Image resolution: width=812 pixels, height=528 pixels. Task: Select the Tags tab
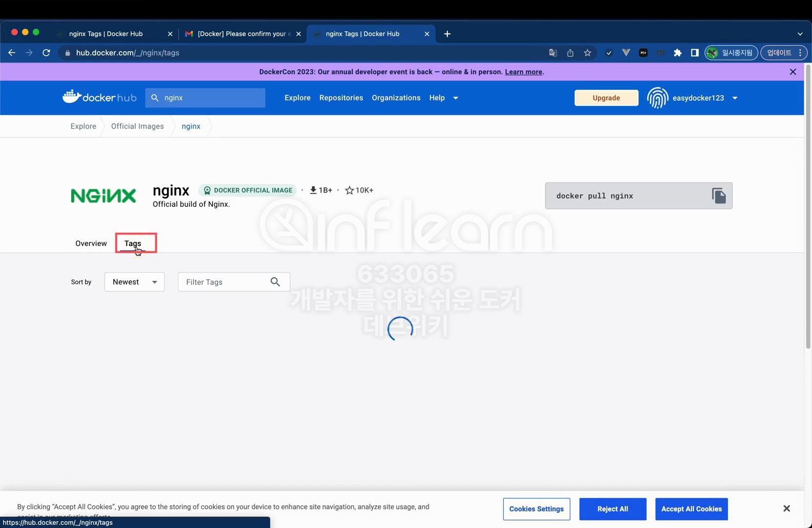[x=132, y=243]
